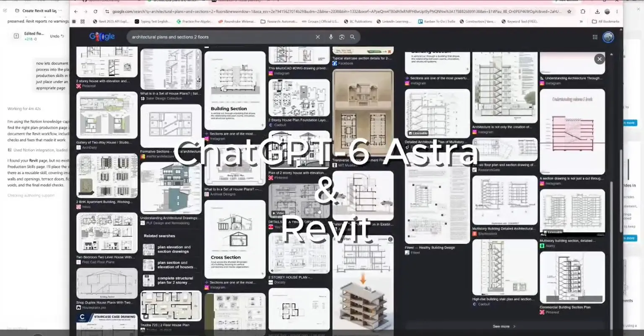This screenshot has height=336, width=644.
Task: Open the 'Create Revit wall' chat title
Action: (39, 10)
